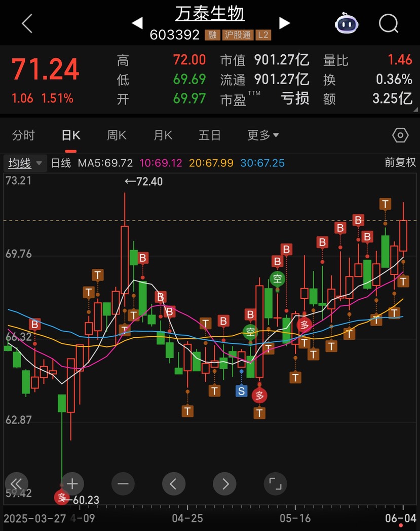The image size is (420, 531).
Task: Open stock search with the magnifier icon
Action: pyautogui.click(x=389, y=23)
